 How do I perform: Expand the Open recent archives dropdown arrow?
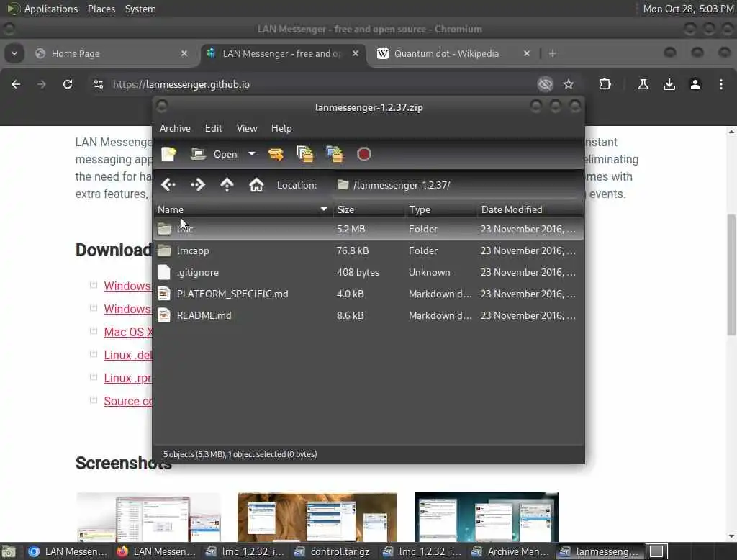(252, 154)
